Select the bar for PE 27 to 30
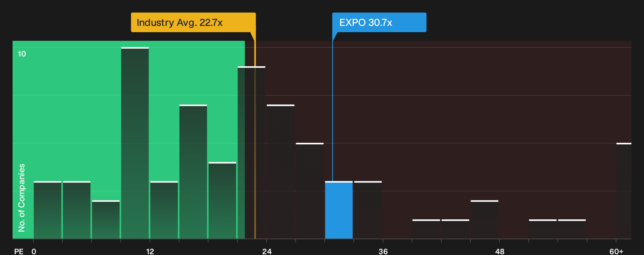 click(x=310, y=191)
